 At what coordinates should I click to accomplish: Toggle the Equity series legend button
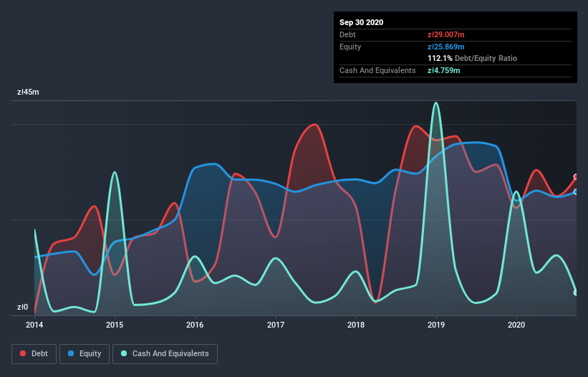pyautogui.click(x=85, y=354)
